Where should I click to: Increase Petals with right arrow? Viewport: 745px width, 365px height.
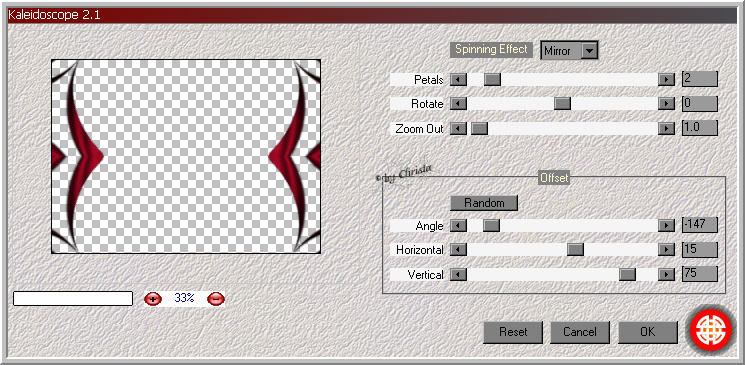click(666, 79)
